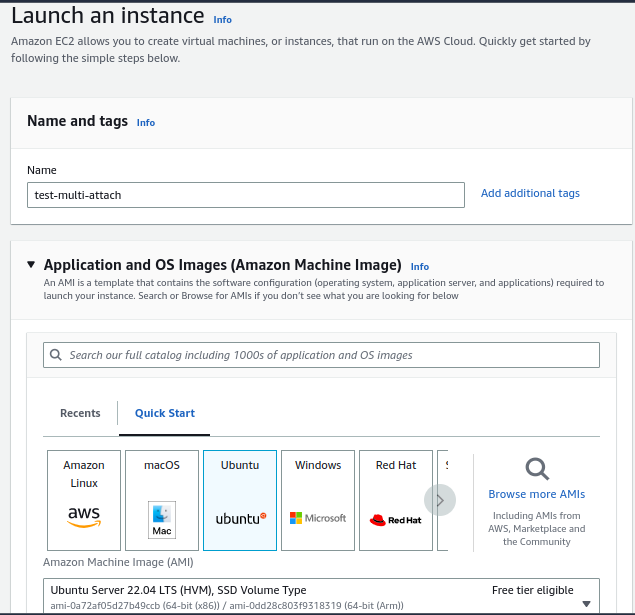Viewport: 635px width, 615px height.
Task: Open the Ubuntu Server 22.04 LTS AMI dropdown
Action: (x=321, y=597)
